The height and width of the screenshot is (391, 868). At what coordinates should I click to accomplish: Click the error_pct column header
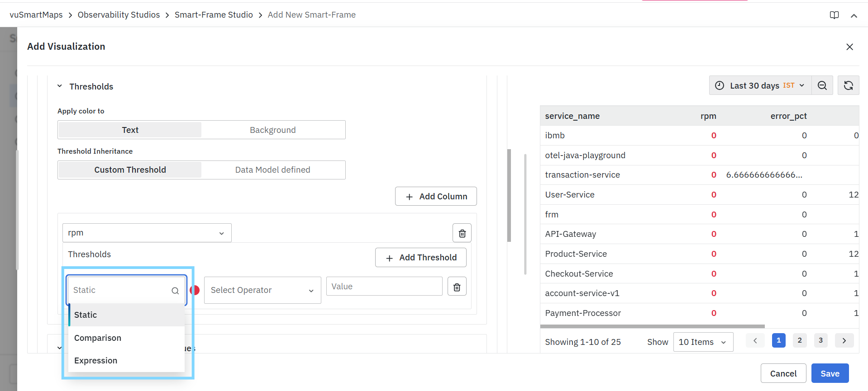point(788,116)
